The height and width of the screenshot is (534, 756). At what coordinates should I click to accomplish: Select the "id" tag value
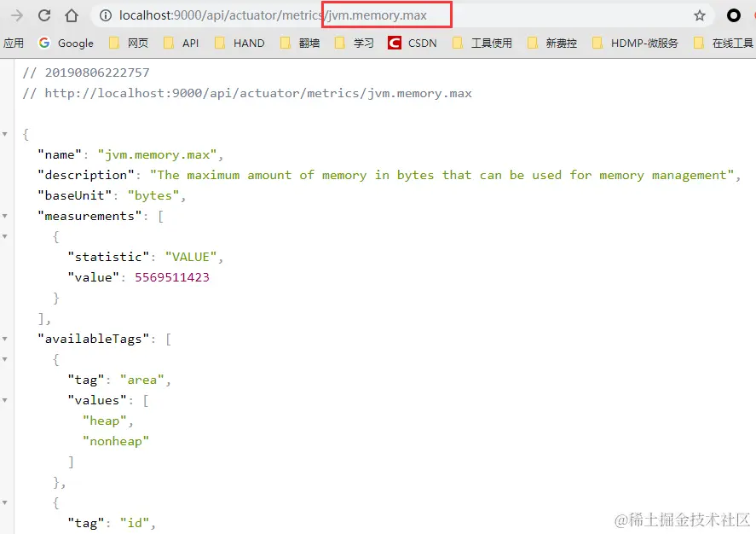click(x=135, y=524)
